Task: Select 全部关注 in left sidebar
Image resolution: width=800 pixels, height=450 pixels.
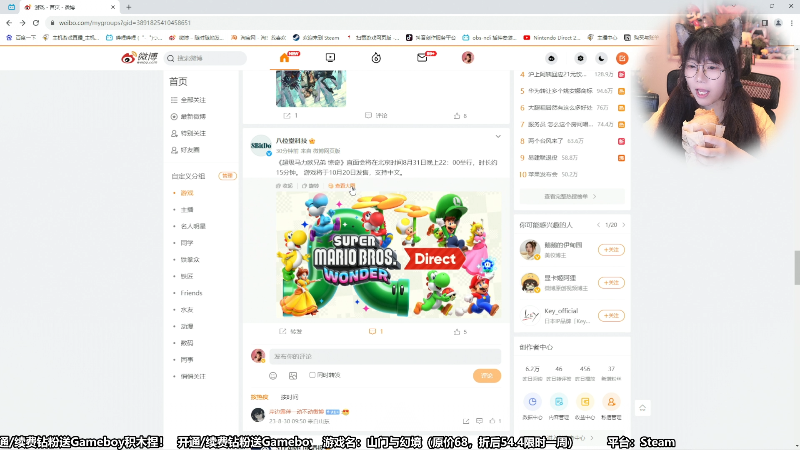Action: tap(193, 100)
